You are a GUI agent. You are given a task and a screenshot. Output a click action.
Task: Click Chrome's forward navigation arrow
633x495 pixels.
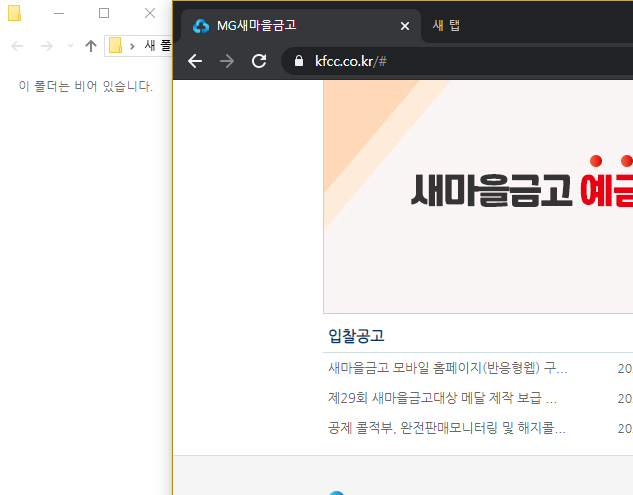(x=227, y=61)
